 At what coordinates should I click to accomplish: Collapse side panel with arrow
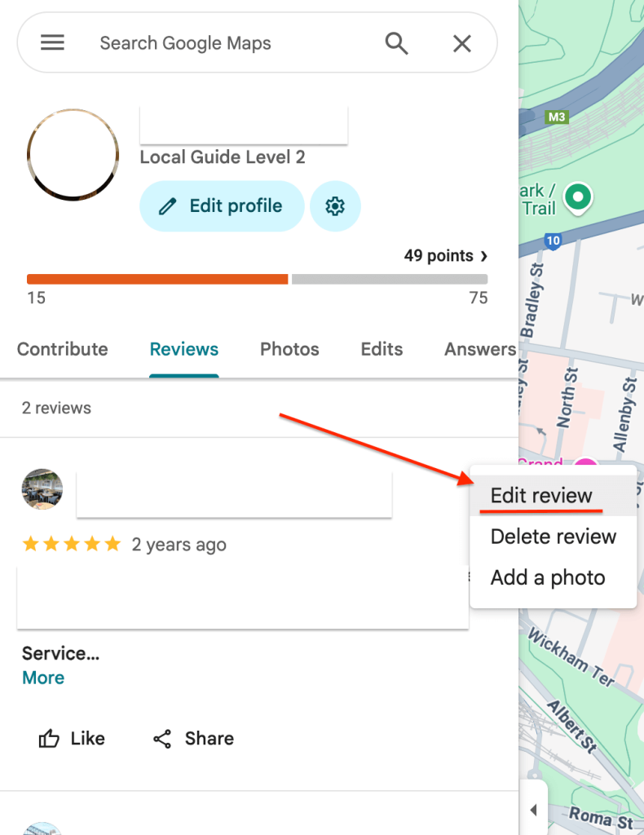(533, 810)
